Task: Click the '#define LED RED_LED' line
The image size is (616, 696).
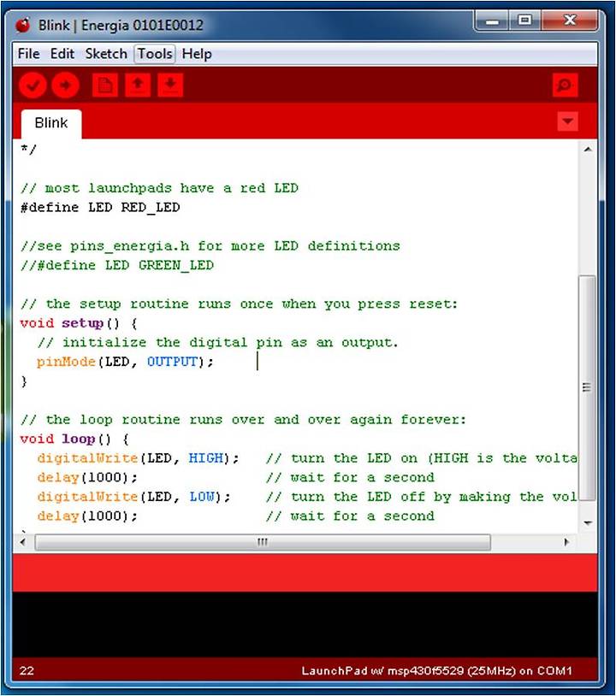Action: tap(100, 208)
